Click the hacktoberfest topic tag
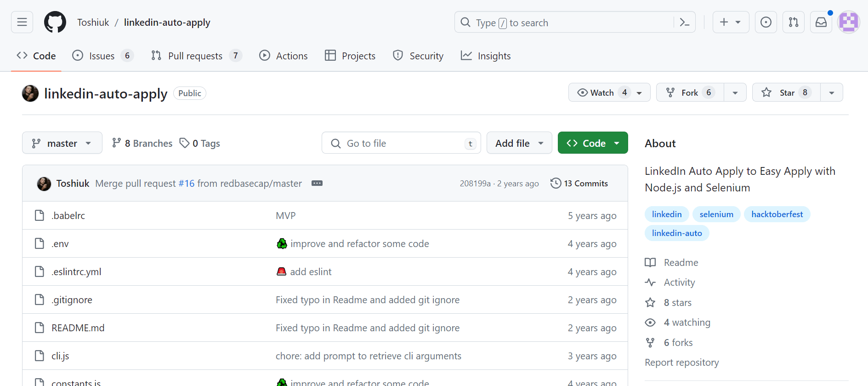Screen dimensions: 868x386 tap(777, 214)
